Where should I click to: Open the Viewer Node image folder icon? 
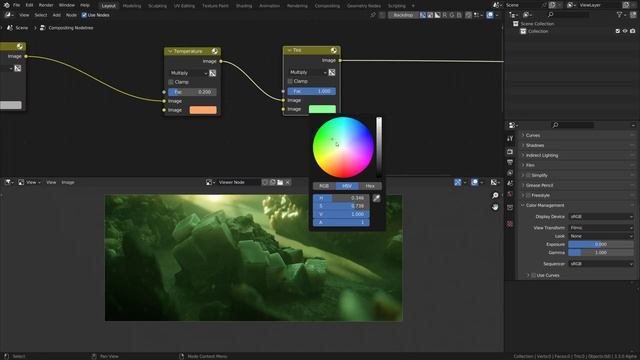pos(280,182)
